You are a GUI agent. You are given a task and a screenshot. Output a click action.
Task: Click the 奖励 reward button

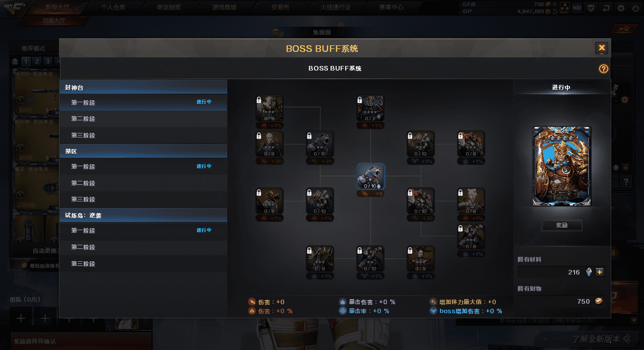tap(562, 225)
